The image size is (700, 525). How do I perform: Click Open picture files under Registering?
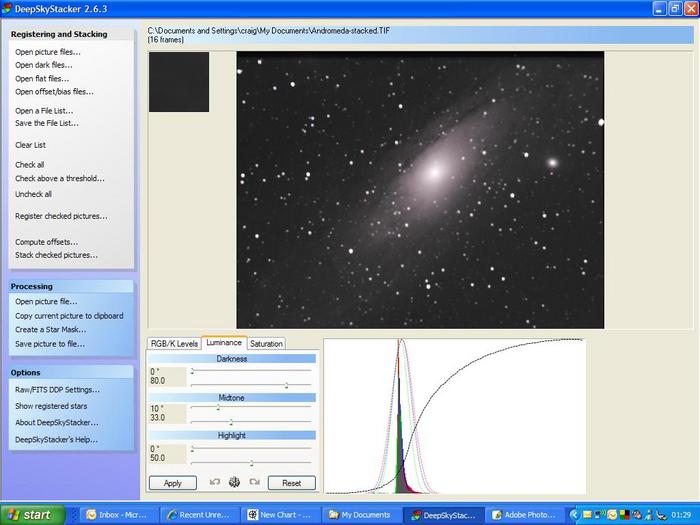click(x=48, y=52)
